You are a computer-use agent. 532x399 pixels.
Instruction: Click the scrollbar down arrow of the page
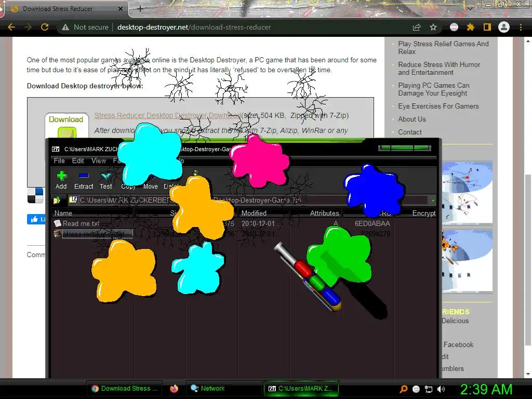[x=528, y=374]
